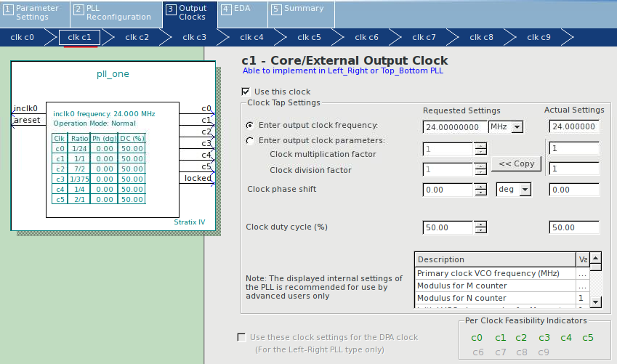Go to the EDA tab

243,13
